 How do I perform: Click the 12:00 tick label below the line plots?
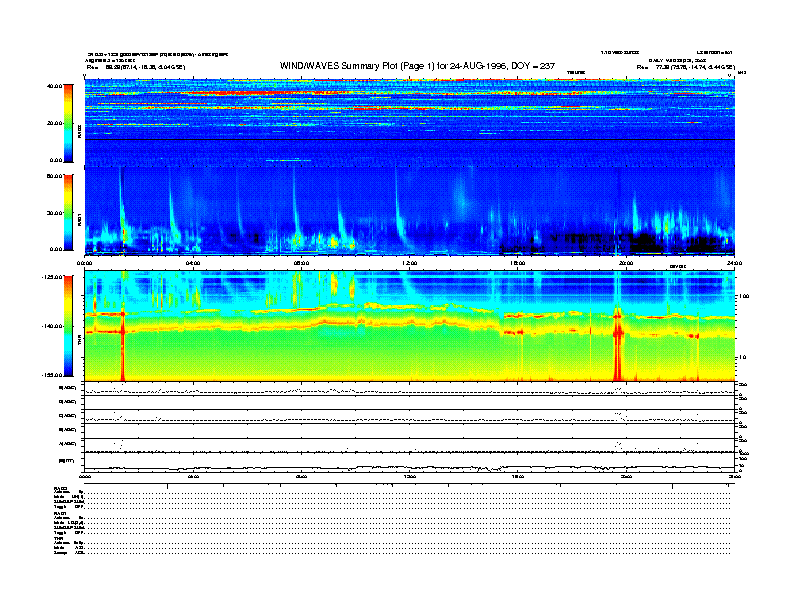point(410,477)
